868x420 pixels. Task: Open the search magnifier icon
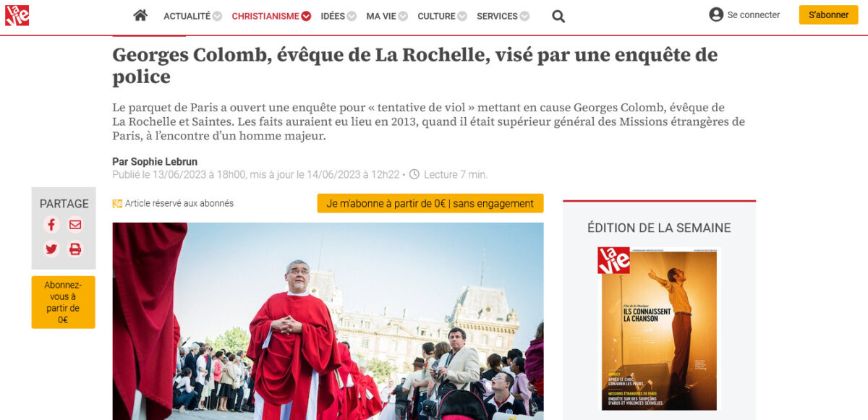(x=558, y=16)
